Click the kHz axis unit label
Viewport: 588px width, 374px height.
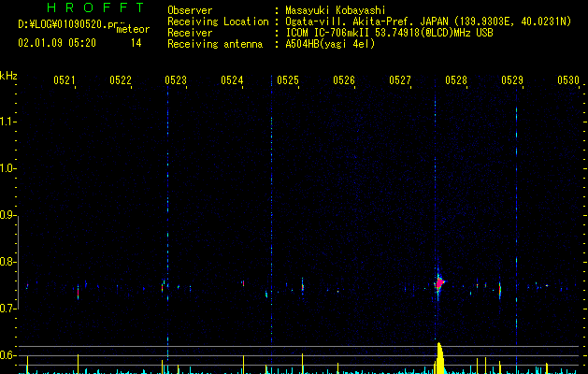(x=8, y=76)
